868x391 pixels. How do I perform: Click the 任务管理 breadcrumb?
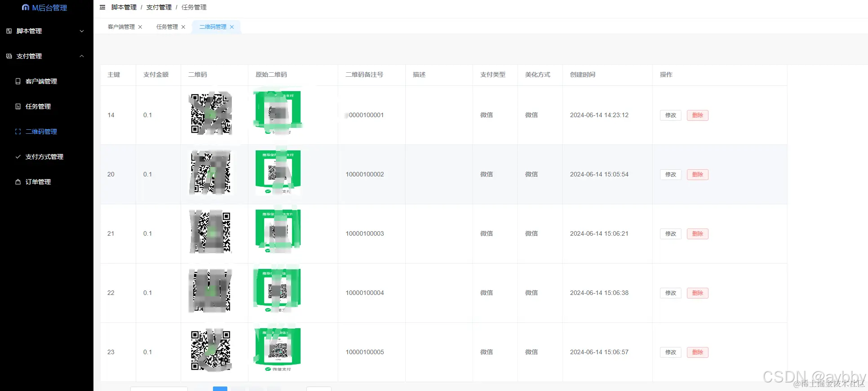194,7
